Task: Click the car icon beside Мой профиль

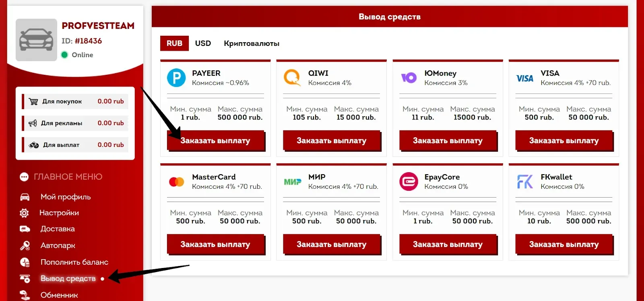Action: coord(25,197)
